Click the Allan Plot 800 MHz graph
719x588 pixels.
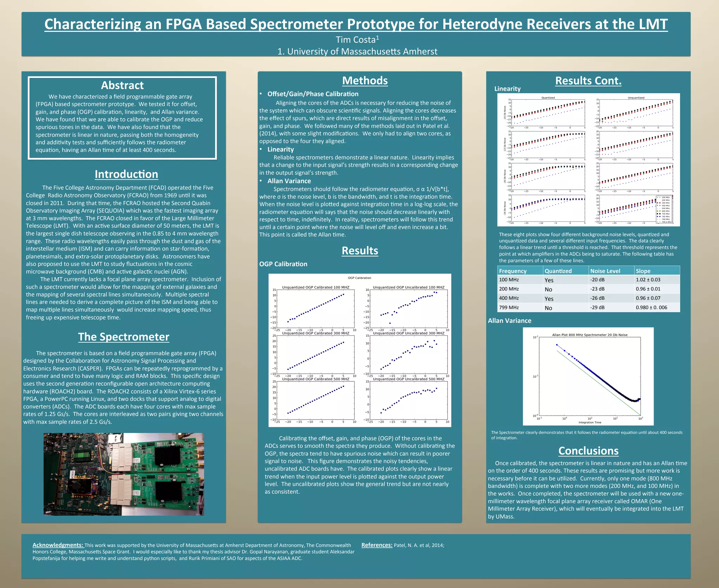click(x=588, y=376)
